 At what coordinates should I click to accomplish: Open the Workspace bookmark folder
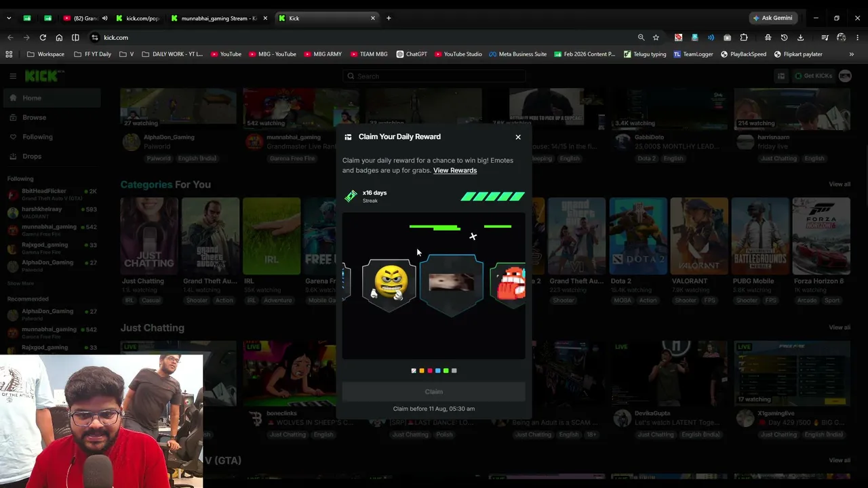click(x=46, y=54)
